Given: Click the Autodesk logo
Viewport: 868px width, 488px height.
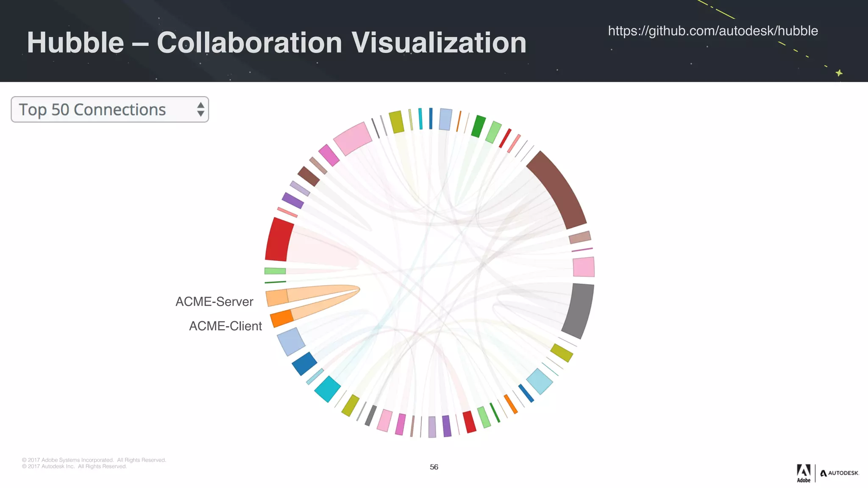Looking at the screenshot, I should (x=839, y=473).
